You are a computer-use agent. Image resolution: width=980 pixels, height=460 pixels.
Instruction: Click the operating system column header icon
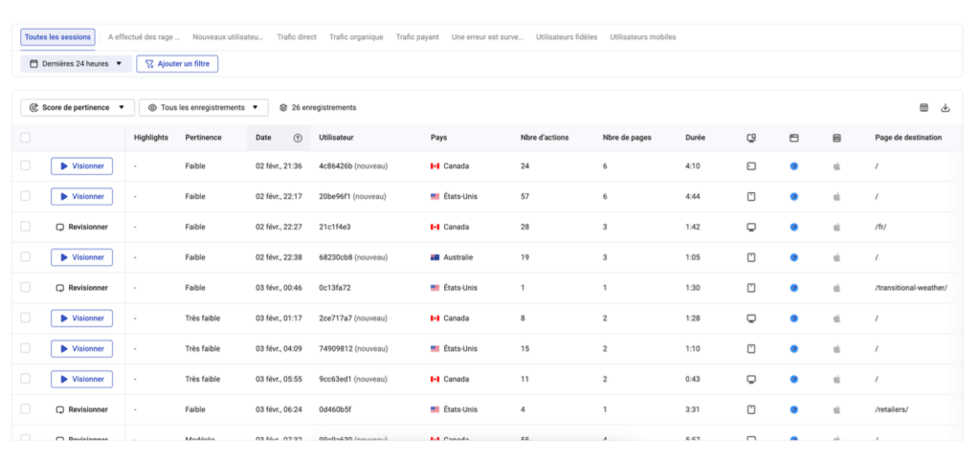click(836, 138)
